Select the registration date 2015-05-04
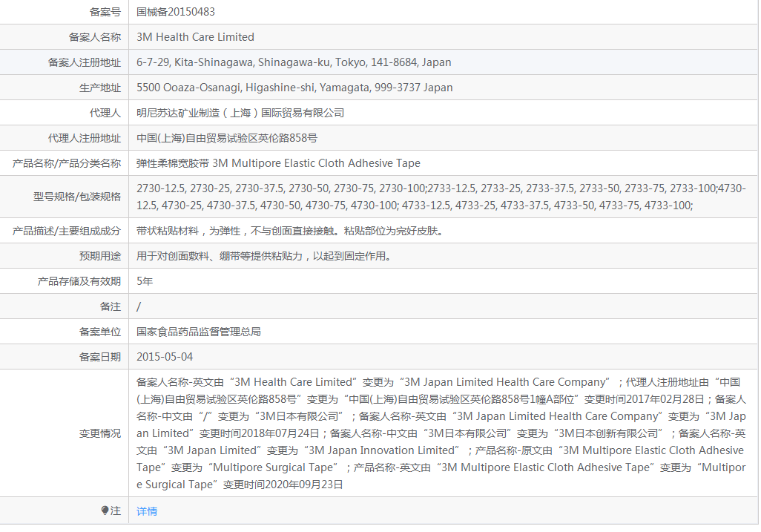 (163, 357)
